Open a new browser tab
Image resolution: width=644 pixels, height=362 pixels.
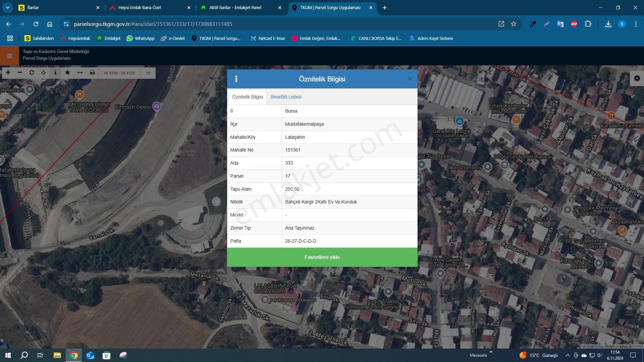click(x=385, y=7)
